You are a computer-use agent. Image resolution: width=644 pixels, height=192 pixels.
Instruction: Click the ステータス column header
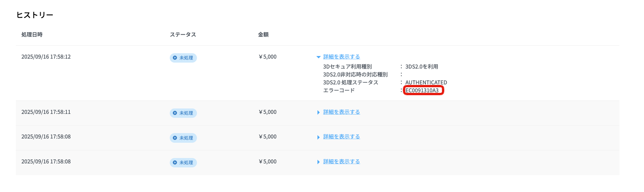[183, 35]
